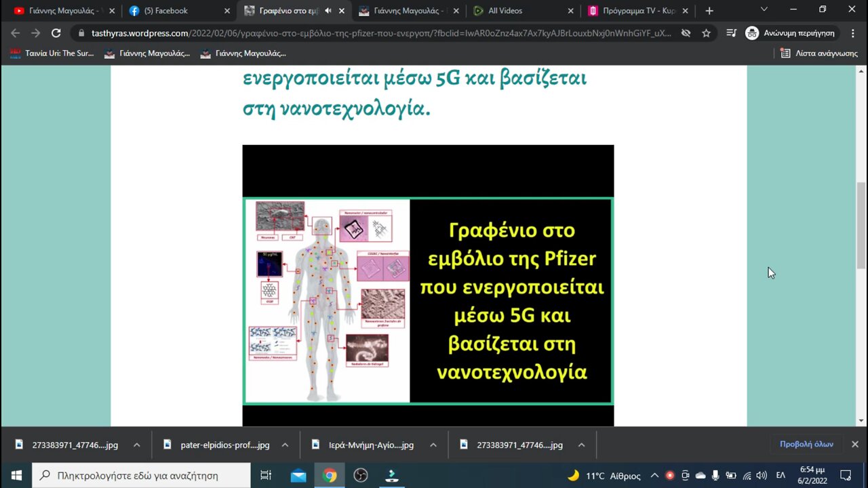Go back with the browser back arrow
This screenshot has height=488, width=868.
coord(16,33)
